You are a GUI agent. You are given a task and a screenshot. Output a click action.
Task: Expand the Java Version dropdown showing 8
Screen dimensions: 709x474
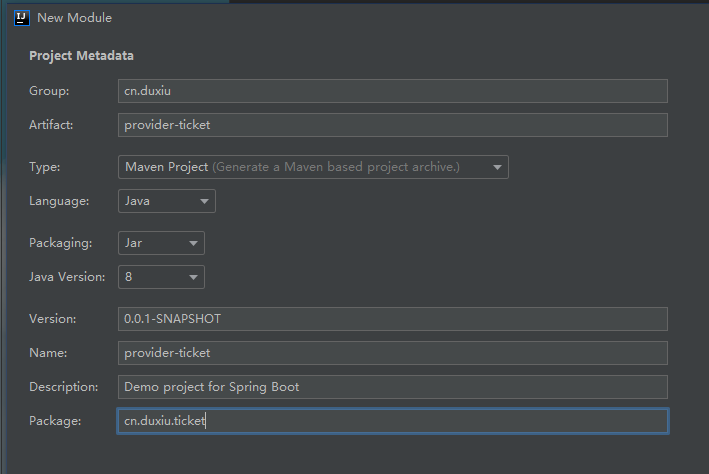161,277
